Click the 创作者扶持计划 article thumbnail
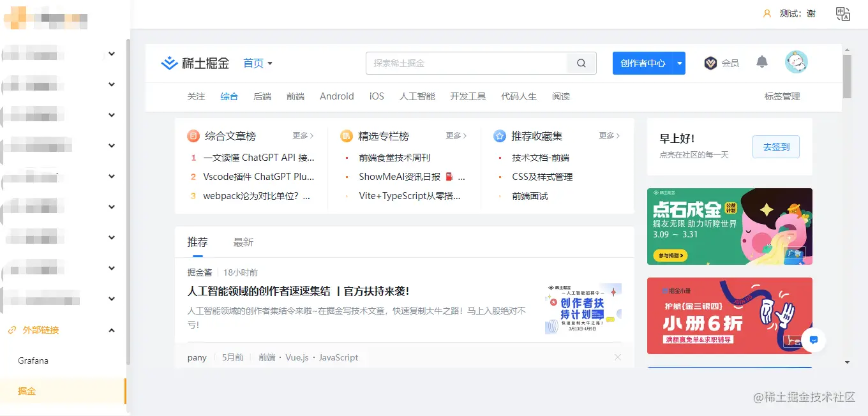This screenshot has height=416, width=868. pos(583,309)
